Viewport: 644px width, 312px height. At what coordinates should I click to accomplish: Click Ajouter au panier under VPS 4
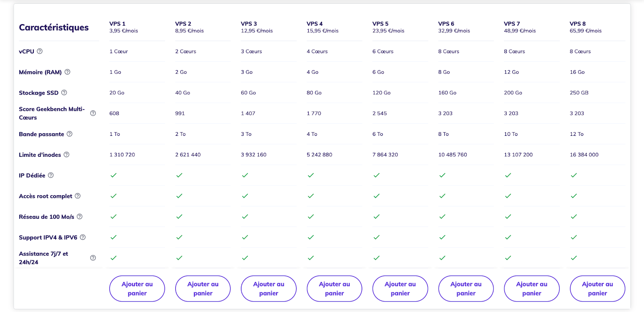334,289
